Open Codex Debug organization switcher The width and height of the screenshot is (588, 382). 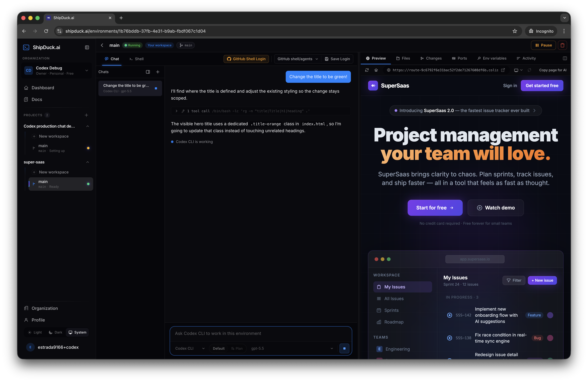[57, 70]
